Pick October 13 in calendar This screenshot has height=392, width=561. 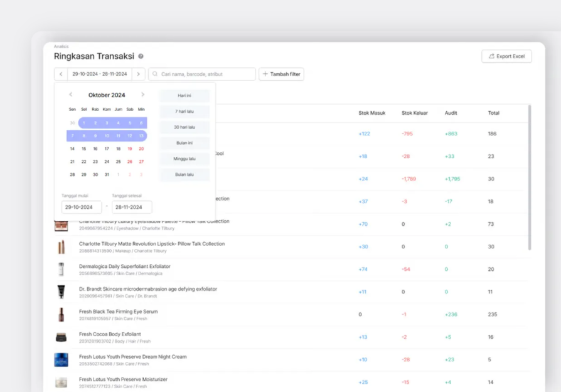[141, 135]
